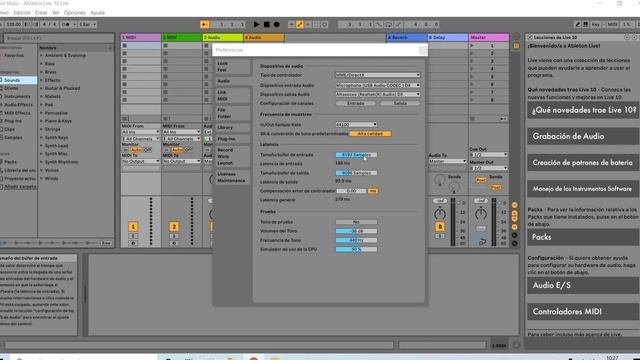This screenshot has height=360, width=640.
Task: Expand the Synth Lead folder
Action: (42, 146)
